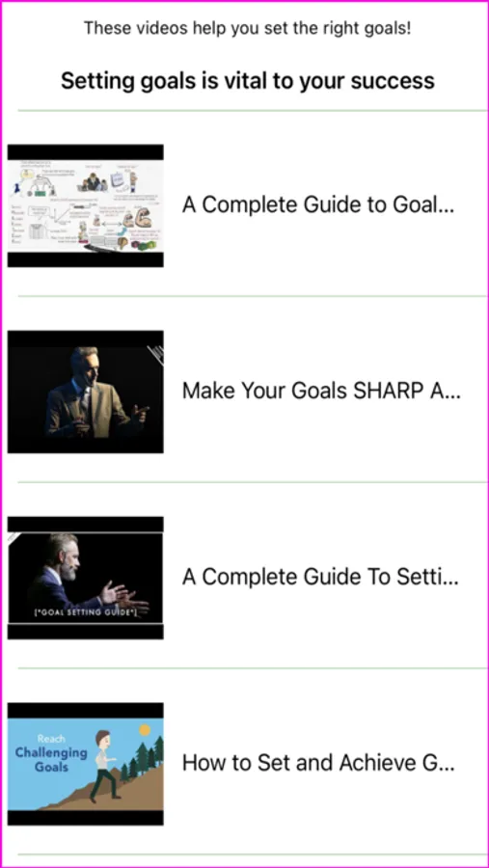Viewport: 489px width, 868px height.
Task: Click the walking man climbing the hill
Action: click(102, 766)
